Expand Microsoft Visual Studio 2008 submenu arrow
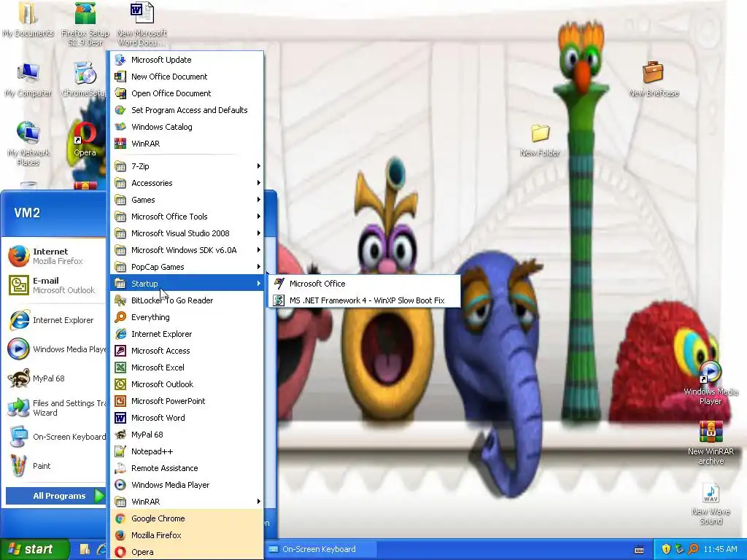747x560 pixels. (x=259, y=233)
